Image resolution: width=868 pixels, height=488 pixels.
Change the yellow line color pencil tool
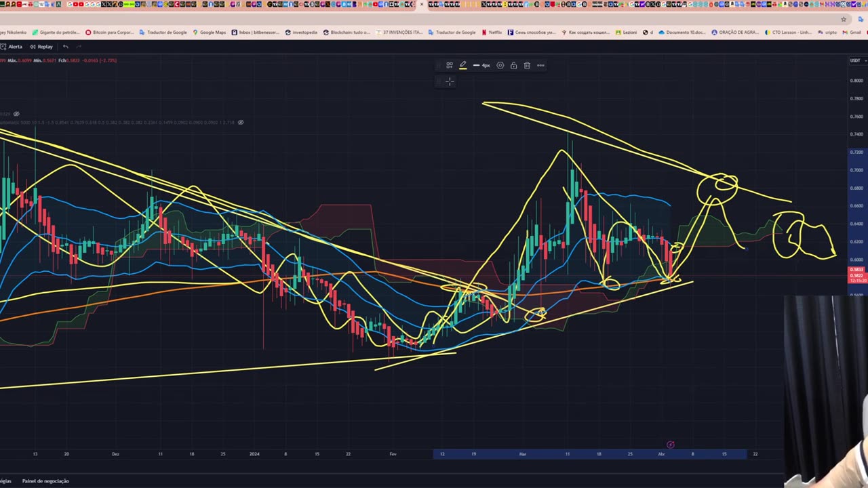(x=462, y=66)
